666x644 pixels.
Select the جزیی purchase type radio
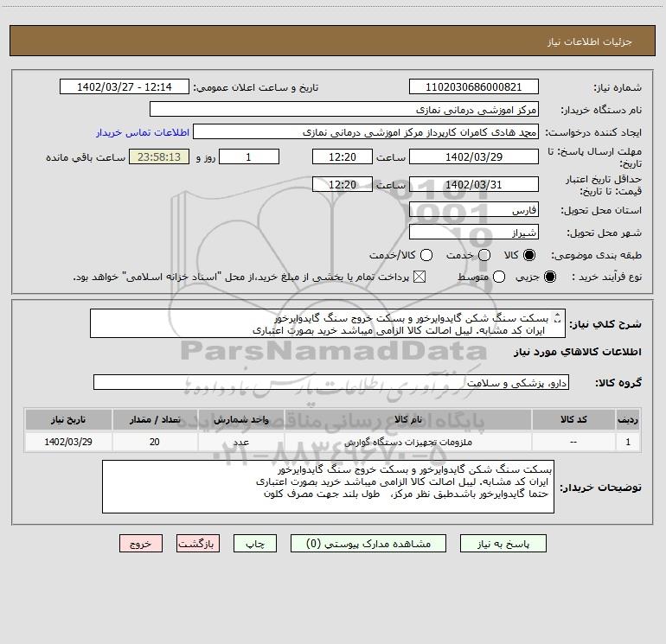pyautogui.click(x=550, y=277)
